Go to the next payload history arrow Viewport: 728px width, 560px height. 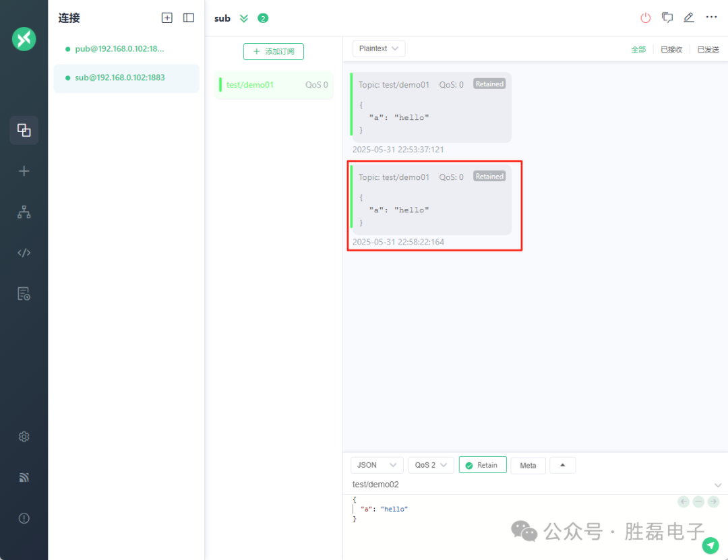click(714, 501)
